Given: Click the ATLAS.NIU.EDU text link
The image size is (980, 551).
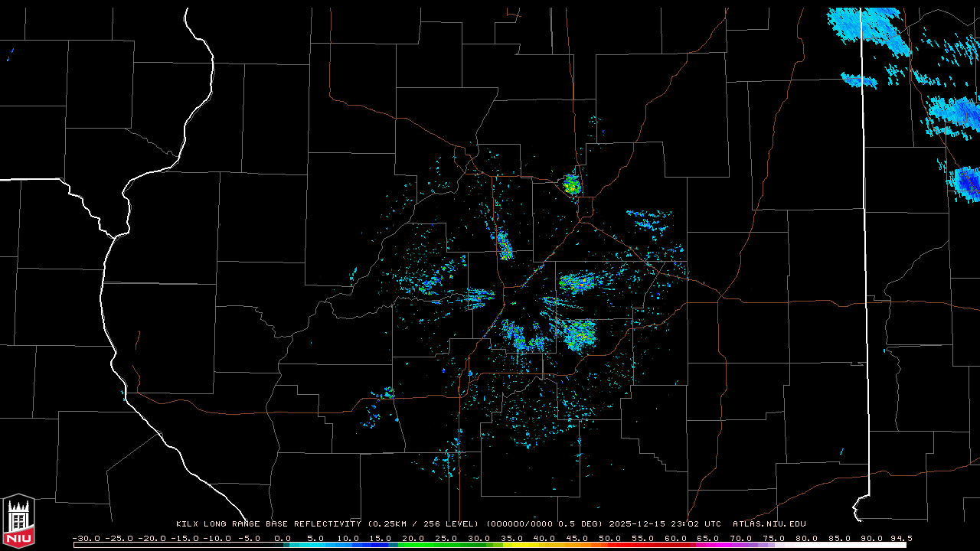Looking at the screenshot, I should [769, 524].
